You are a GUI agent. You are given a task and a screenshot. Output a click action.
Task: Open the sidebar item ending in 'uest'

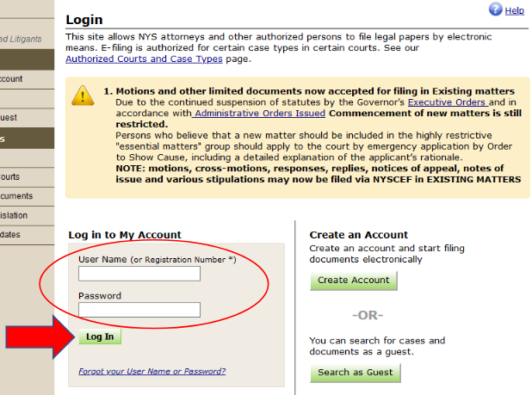tap(9, 117)
